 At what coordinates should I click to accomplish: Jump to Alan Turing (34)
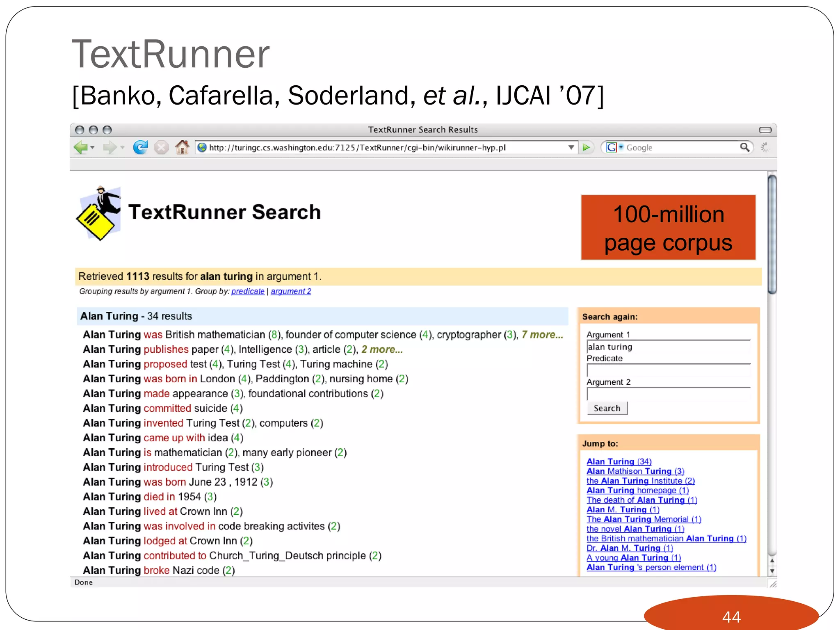coord(619,461)
